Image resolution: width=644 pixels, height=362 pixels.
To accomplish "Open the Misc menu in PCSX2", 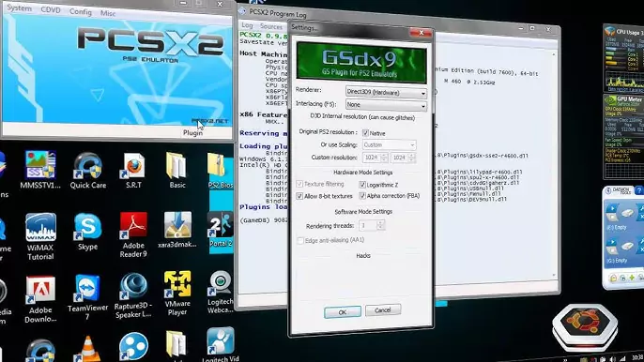I will click(x=108, y=13).
